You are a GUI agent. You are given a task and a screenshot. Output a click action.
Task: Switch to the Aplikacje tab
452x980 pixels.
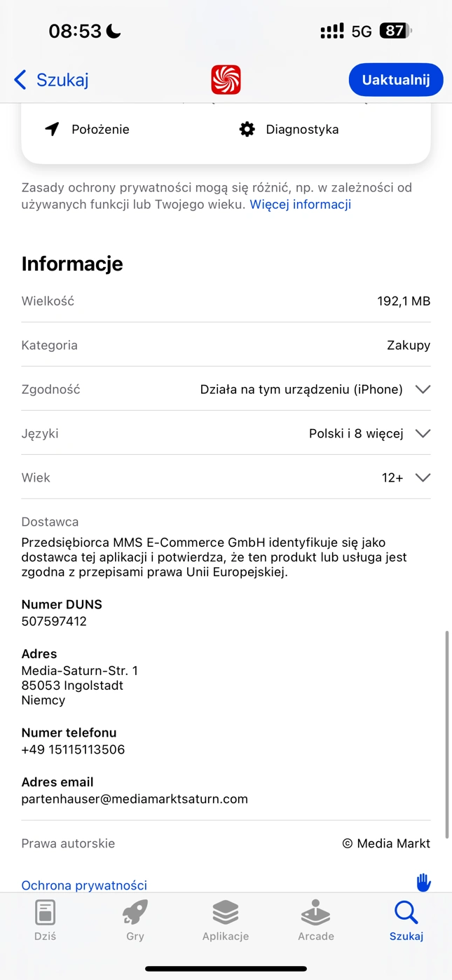click(226, 920)
